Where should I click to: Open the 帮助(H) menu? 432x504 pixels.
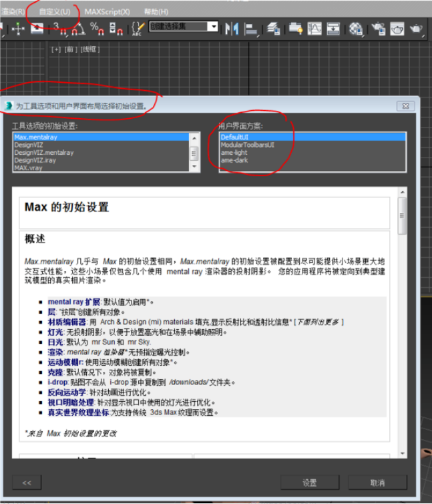[156, 12]
